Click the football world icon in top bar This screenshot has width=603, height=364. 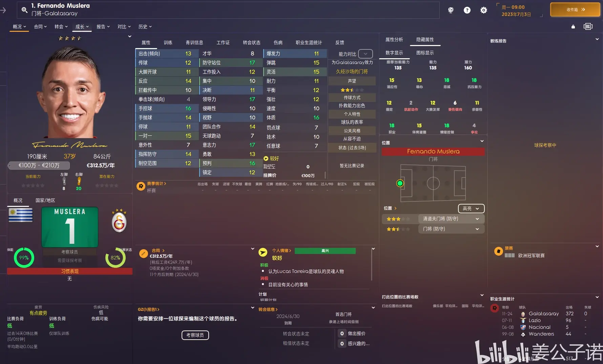[x=451, y=10]
